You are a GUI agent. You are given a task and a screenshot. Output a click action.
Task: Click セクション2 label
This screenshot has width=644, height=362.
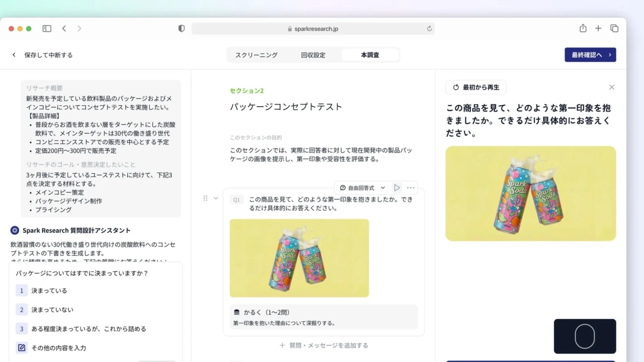(247, 91)
